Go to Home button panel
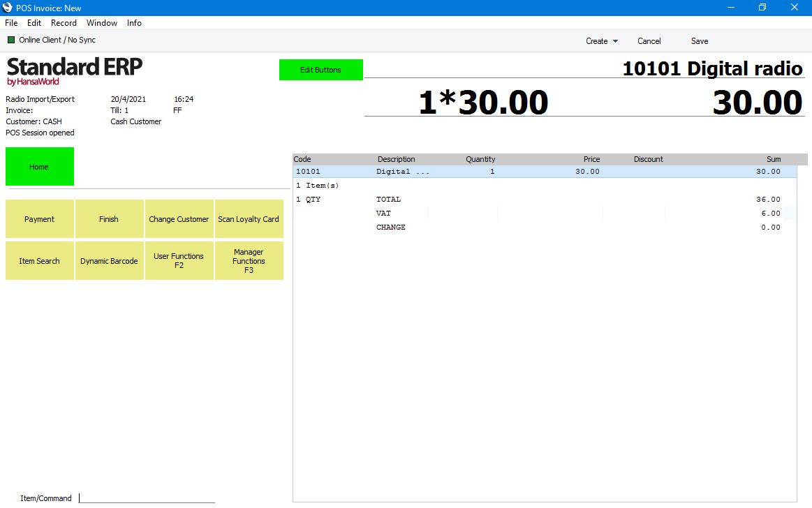 pos(39,167)
